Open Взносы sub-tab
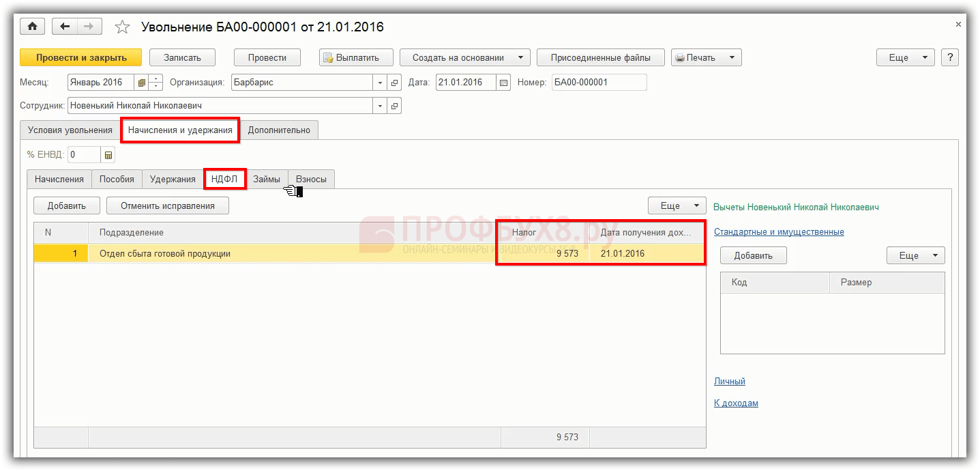The height and width of the screenshot is (471, 980). click(x=311, y=179)
